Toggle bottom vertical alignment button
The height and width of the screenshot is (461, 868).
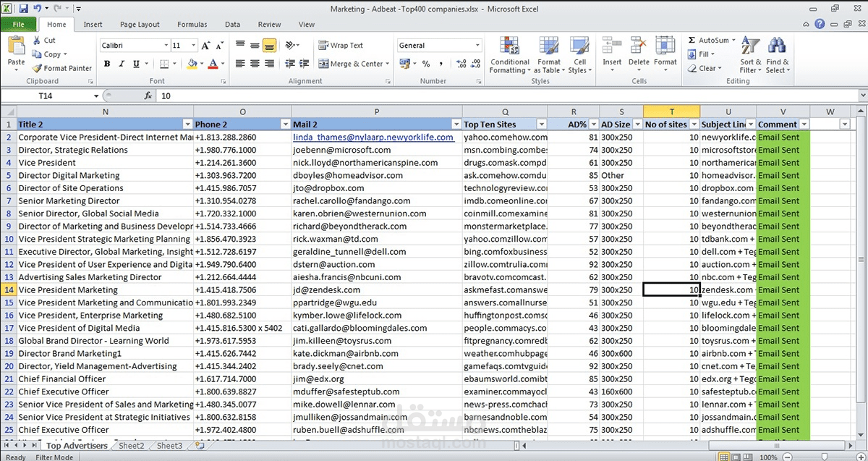(269, 46)
